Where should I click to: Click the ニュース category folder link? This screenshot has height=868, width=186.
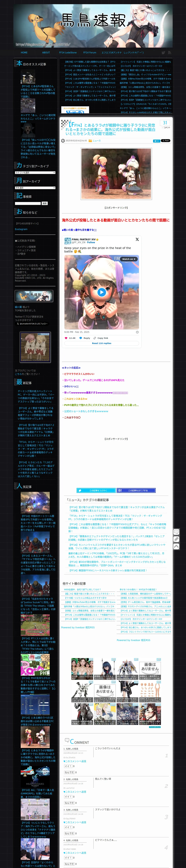click(x=96, y=141)
